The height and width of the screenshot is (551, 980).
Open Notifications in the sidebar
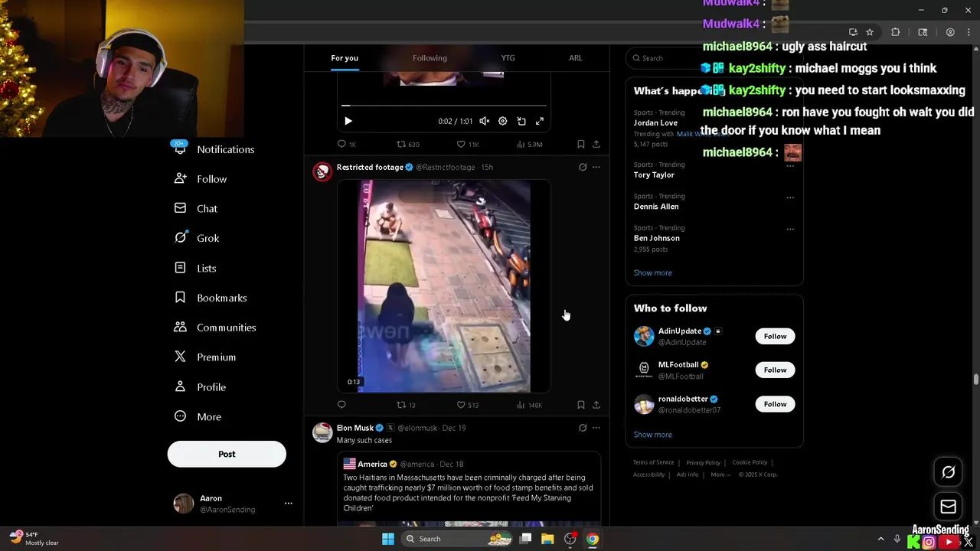tap(215, 149)
